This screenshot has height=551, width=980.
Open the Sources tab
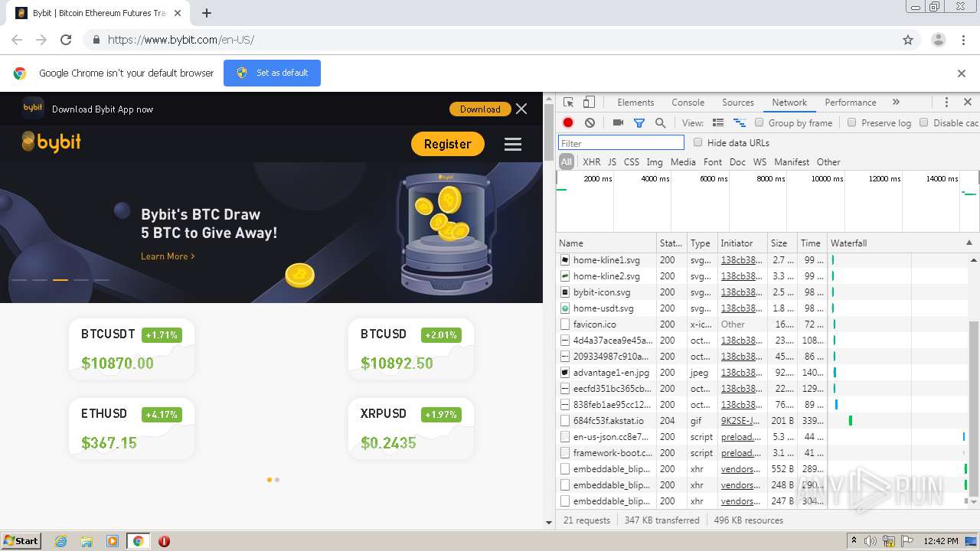[x=738, y=103]
